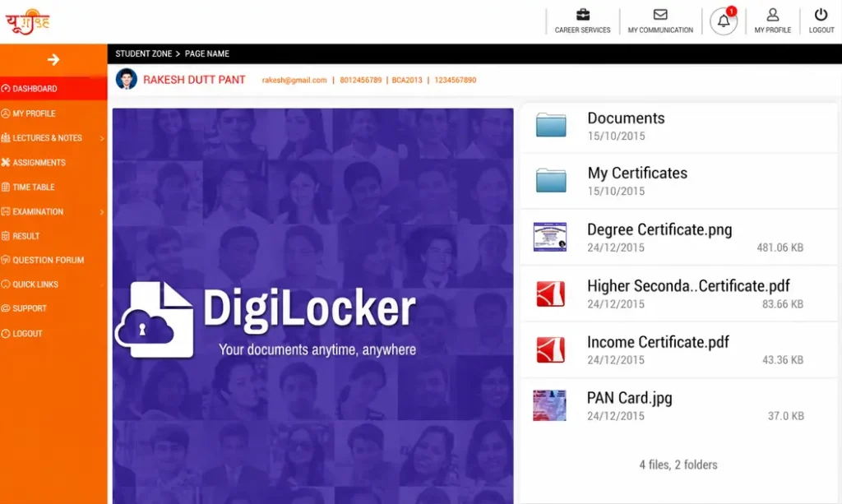The width and height of the screenshot is (842, 504).
Task: Click the My Profile icon in sidebar
Action: tap(6, 113)
